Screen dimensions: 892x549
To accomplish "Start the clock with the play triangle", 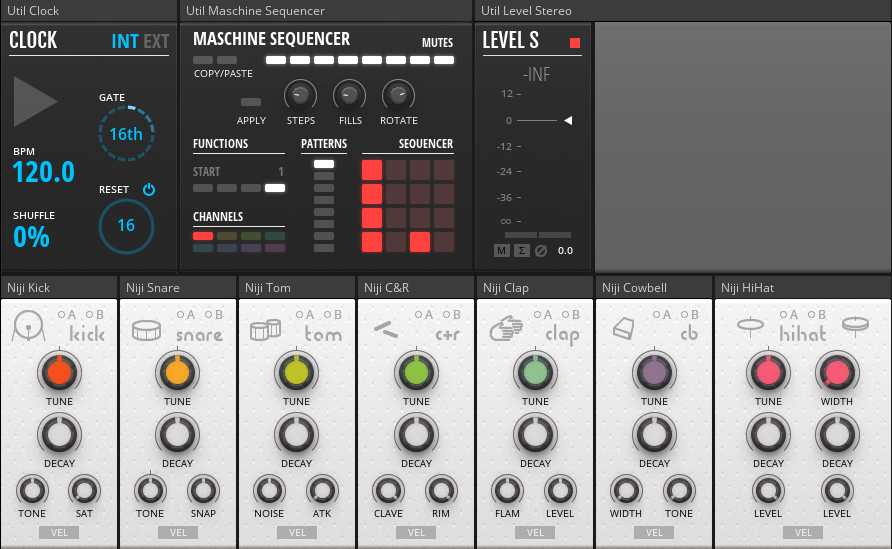I will [x=34, y=101].
